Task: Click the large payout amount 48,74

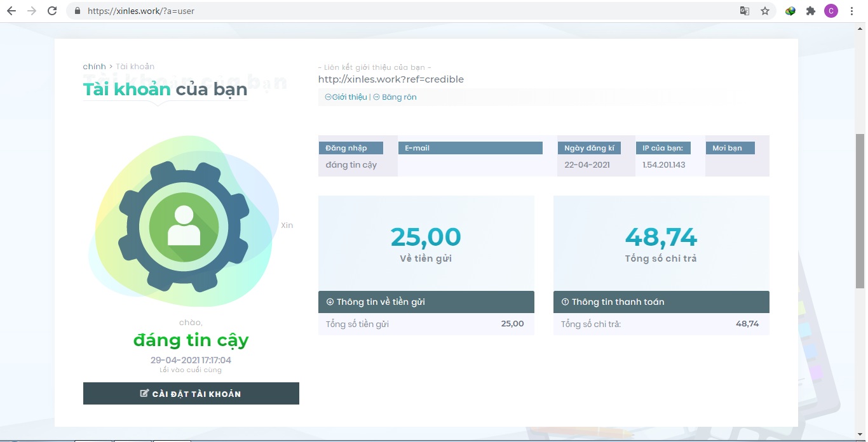Action: [661, 237]
